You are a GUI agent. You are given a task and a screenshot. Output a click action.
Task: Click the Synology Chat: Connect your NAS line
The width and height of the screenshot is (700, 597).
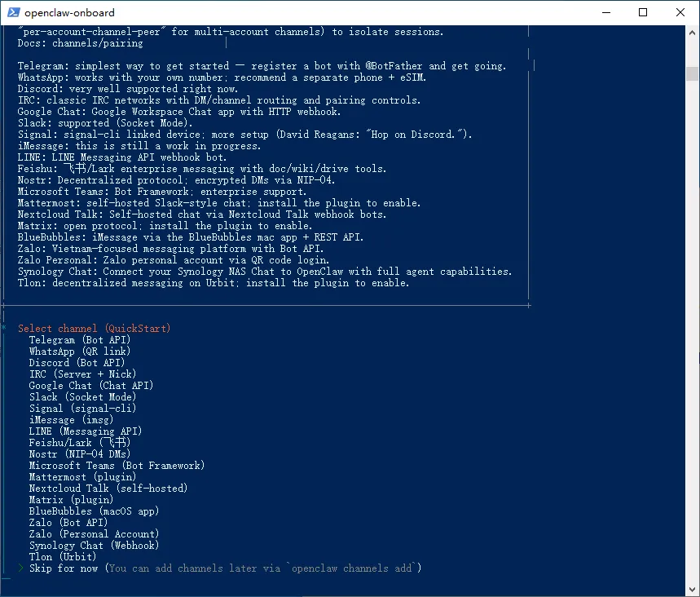[265, 272]
